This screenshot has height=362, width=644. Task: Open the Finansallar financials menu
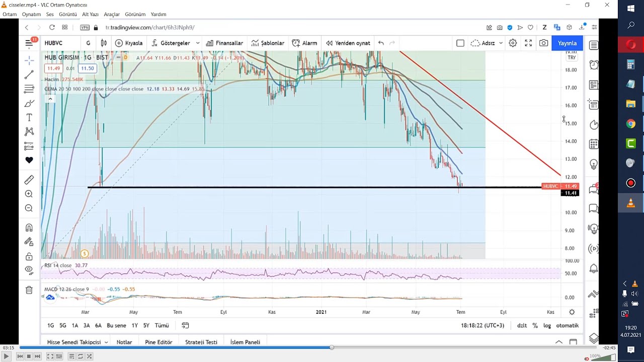224,43
